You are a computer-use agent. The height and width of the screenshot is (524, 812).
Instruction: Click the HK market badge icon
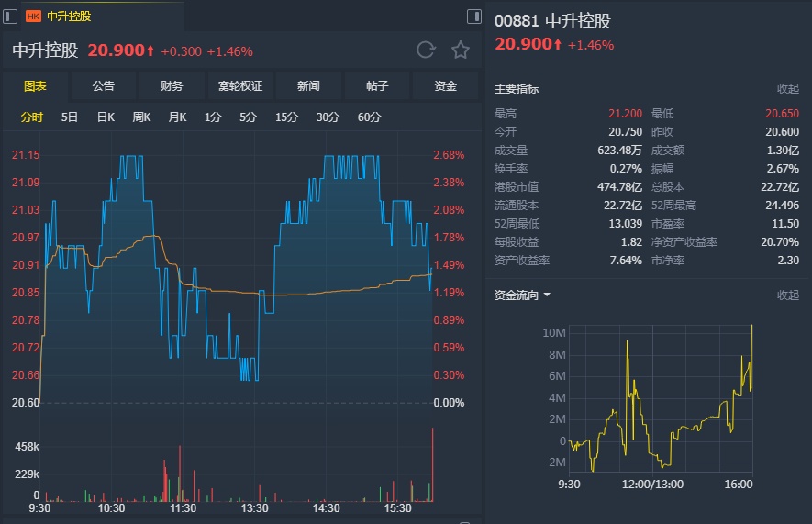click(x=33, y=17)
